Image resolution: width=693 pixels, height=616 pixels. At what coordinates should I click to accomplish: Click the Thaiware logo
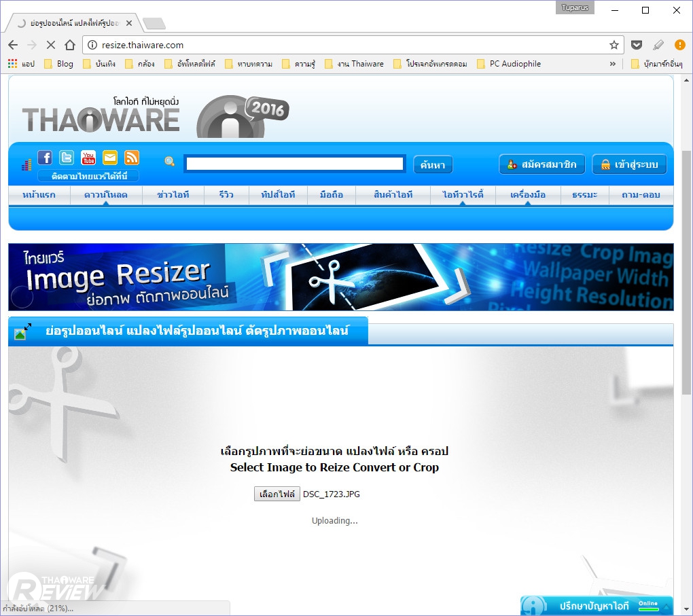(x=101, y=115)
